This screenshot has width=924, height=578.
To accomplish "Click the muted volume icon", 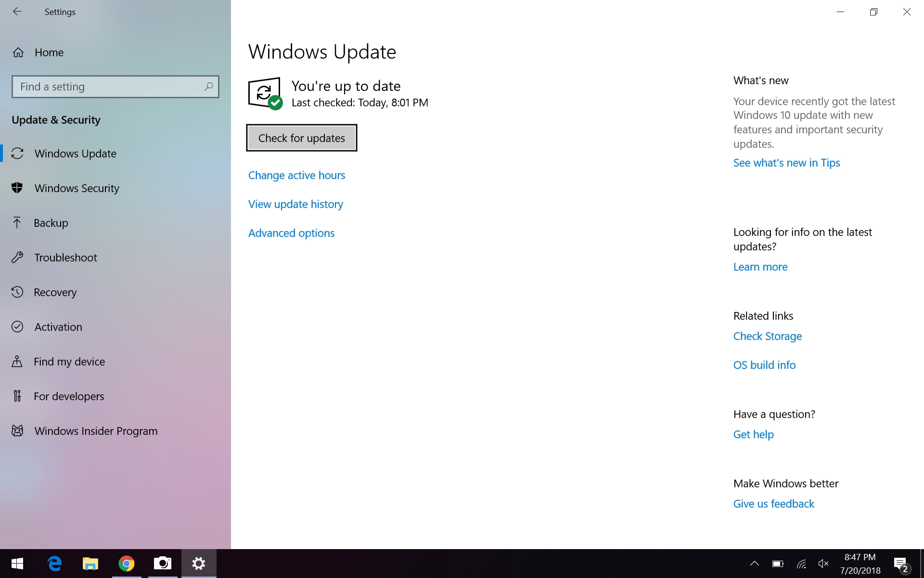I will [823, 564].
